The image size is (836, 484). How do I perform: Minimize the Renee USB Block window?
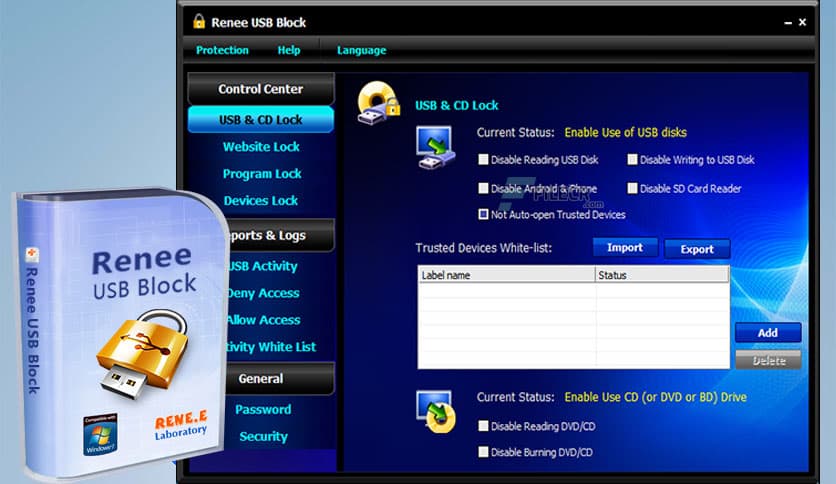coord(787,22)
